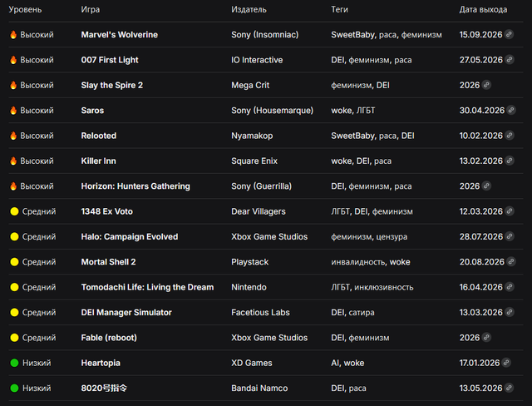The image size is (532, 406).
Task: Click the Mortal Shell 2 title
Action: [x=108, y=262]
